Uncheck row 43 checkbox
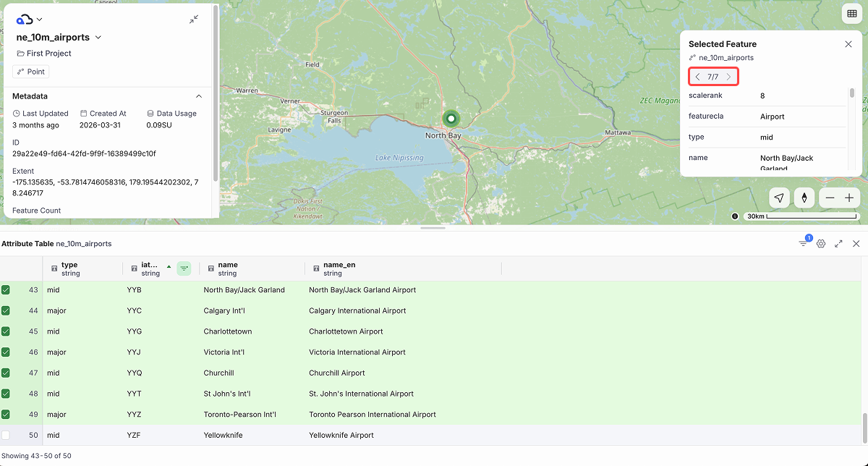 click(x=6, y=290)
